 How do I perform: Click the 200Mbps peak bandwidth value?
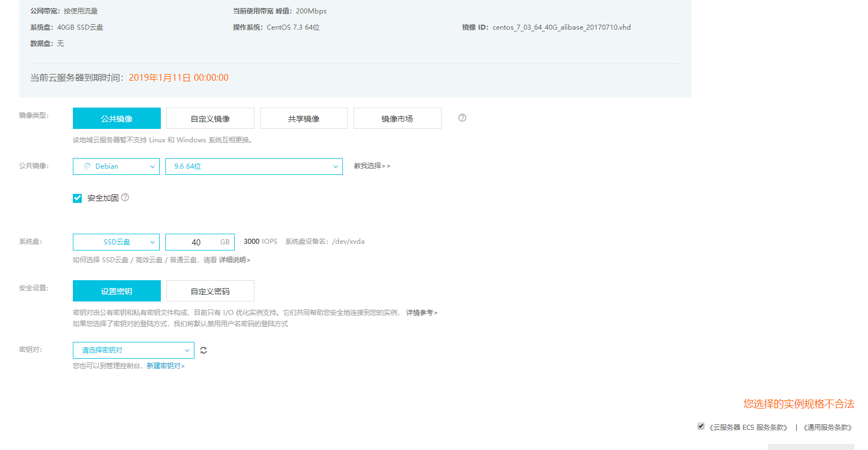[x=311, y=11]
